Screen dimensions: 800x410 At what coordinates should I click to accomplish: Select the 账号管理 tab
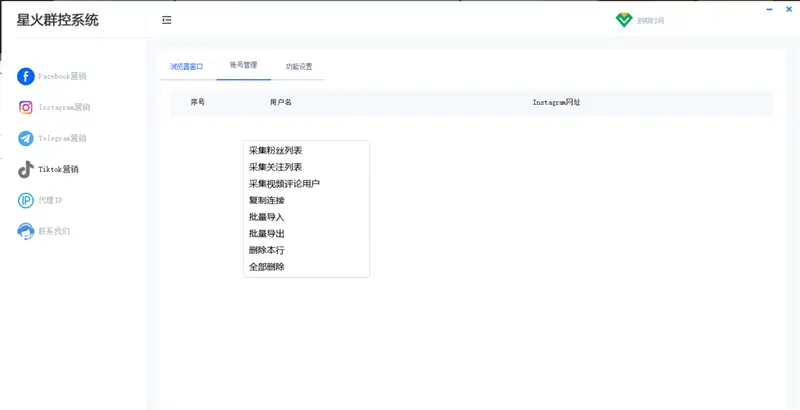(x=243, y=65)
